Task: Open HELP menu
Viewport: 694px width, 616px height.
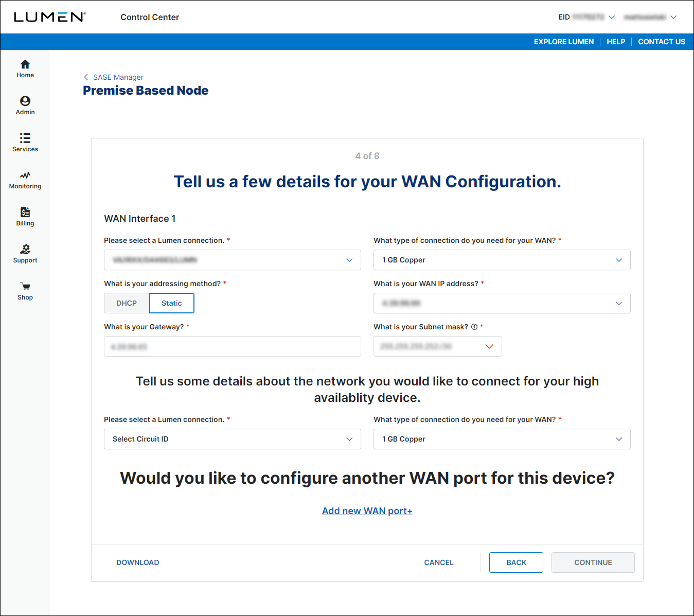Action: [616, 42]
